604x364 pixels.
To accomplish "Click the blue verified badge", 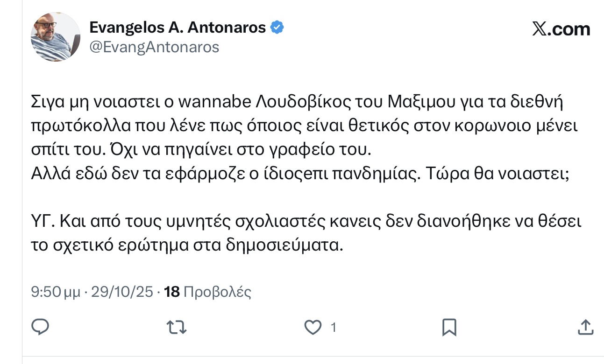I will tap(277, 27).
